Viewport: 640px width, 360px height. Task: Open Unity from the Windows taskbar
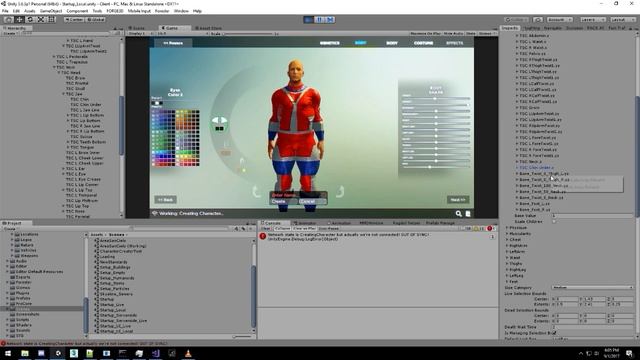tap(58, 353)
